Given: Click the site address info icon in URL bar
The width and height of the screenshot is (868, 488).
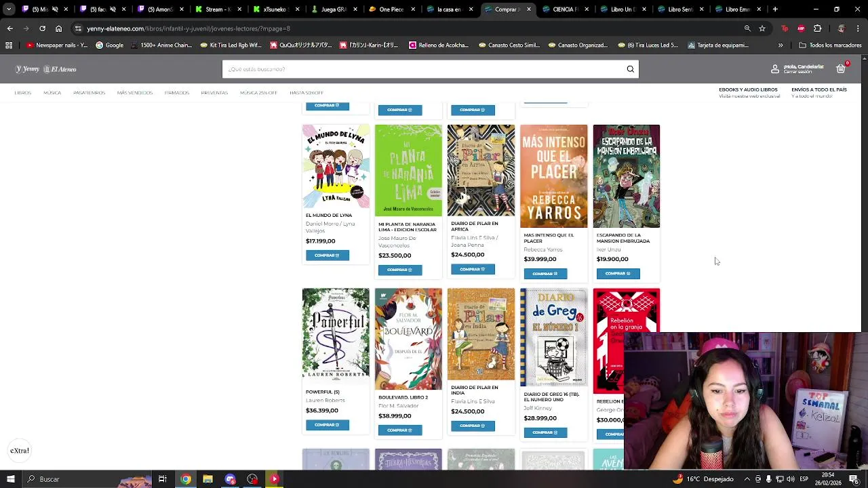Looking at the screenshot, I should coord(78,28).
